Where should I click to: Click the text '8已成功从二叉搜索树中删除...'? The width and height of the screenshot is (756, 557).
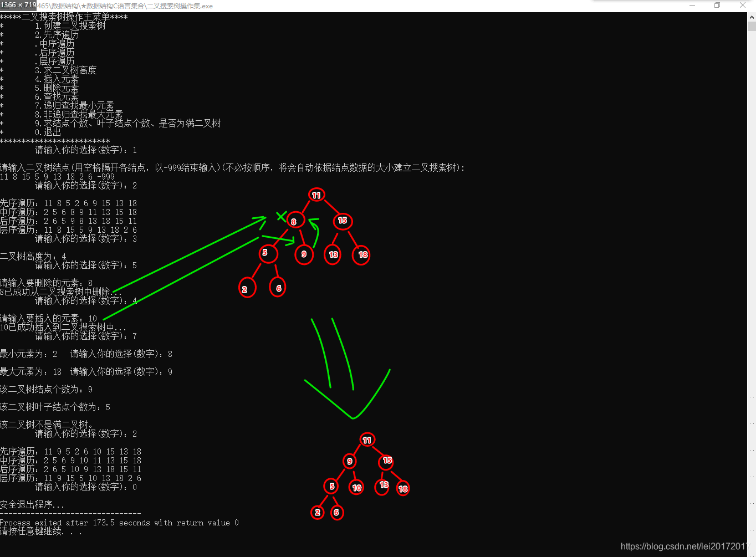tap(61, 292)
